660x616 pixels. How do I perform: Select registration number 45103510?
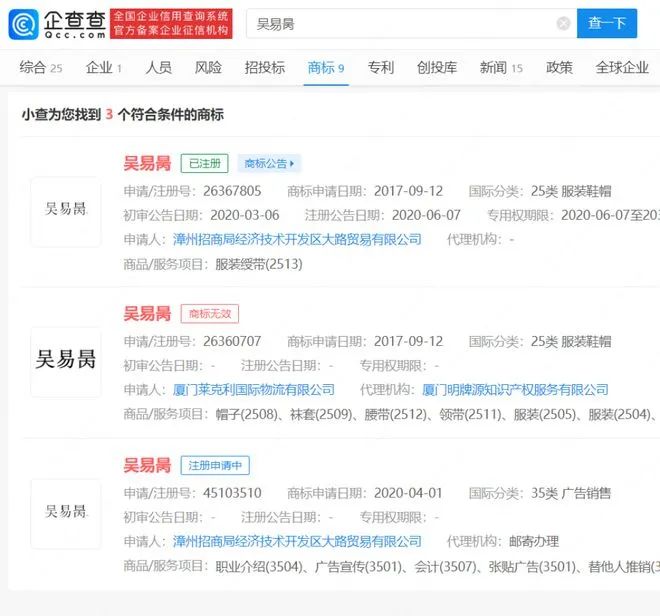pos(232,493)
